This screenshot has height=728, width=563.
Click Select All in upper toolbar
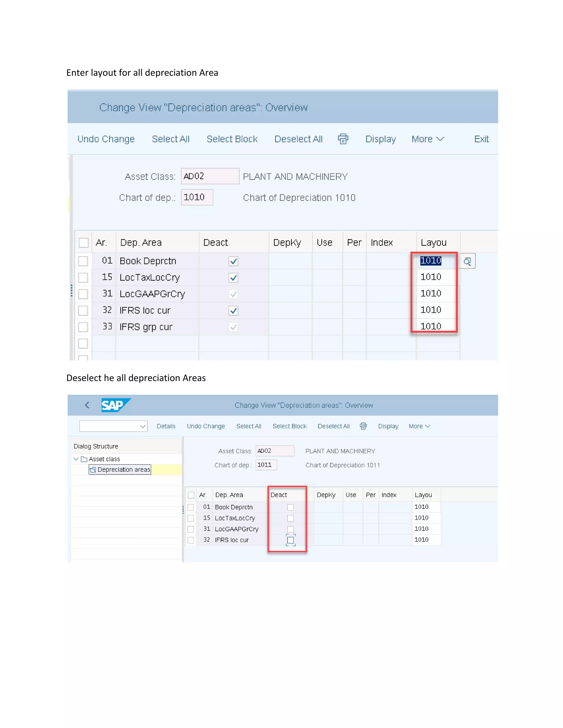pyautogui.click(x=171, y=139)
